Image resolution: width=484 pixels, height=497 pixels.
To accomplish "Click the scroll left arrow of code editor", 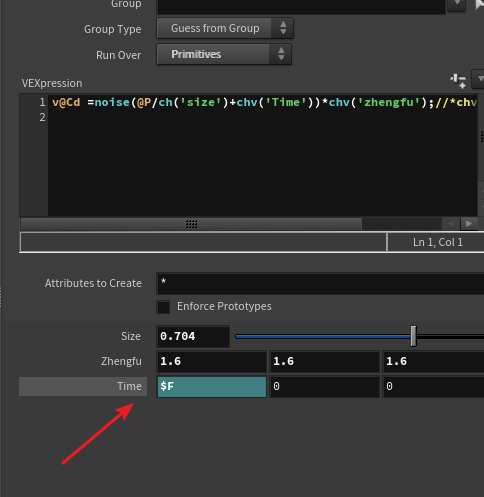I will (451, 224).
